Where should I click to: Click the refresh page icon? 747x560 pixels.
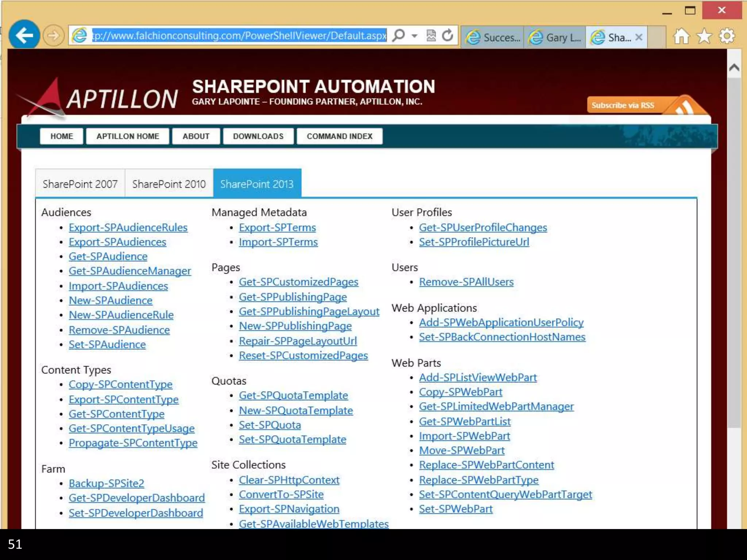point(448,35)
